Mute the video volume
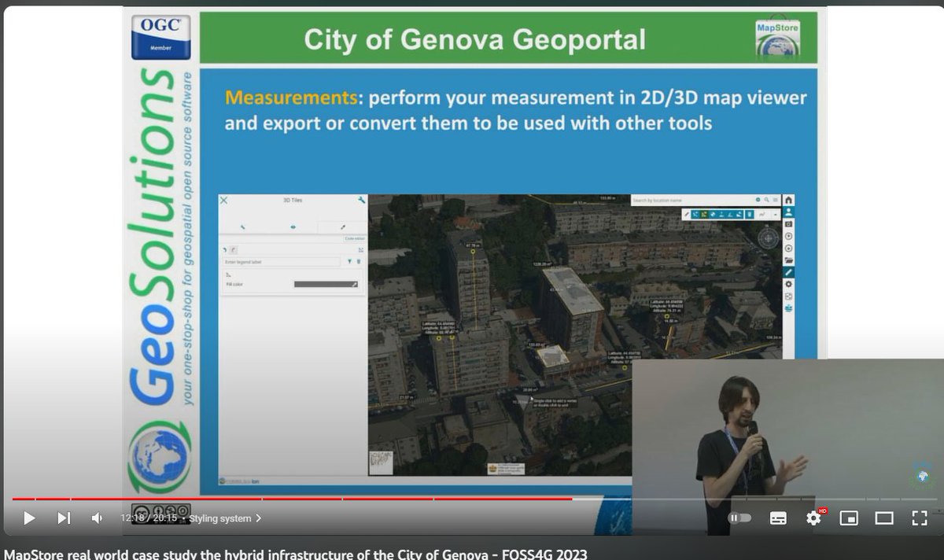944x560 pixels. coord(97,518)
